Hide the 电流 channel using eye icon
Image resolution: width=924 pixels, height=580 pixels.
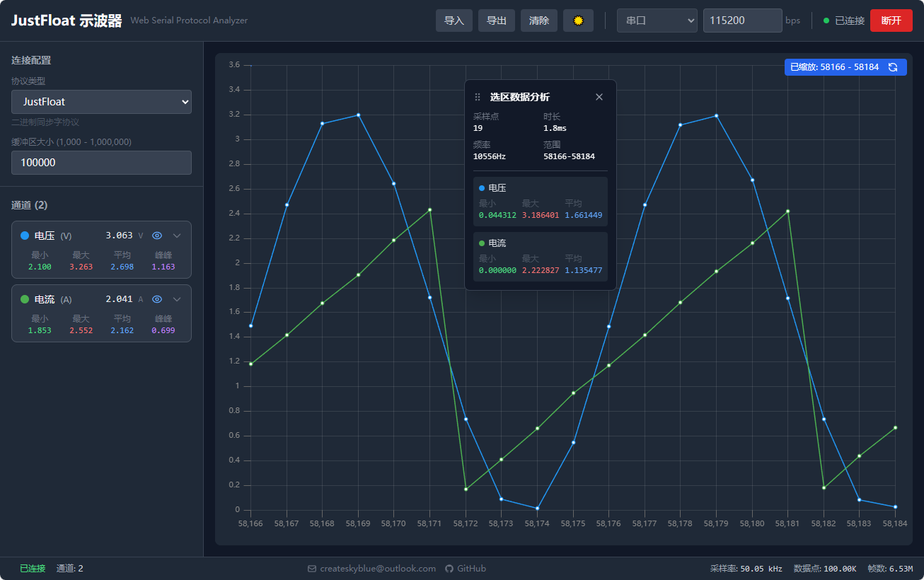[157, 299]
